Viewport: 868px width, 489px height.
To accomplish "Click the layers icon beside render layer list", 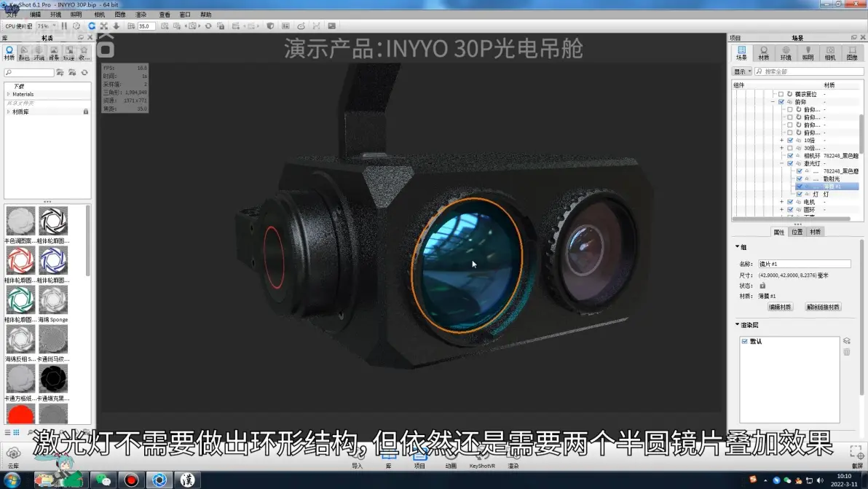I will click(846, 341).
